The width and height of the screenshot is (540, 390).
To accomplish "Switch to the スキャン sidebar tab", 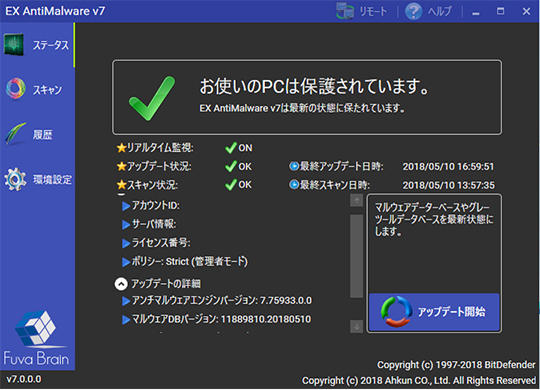I will pos(37,90).
